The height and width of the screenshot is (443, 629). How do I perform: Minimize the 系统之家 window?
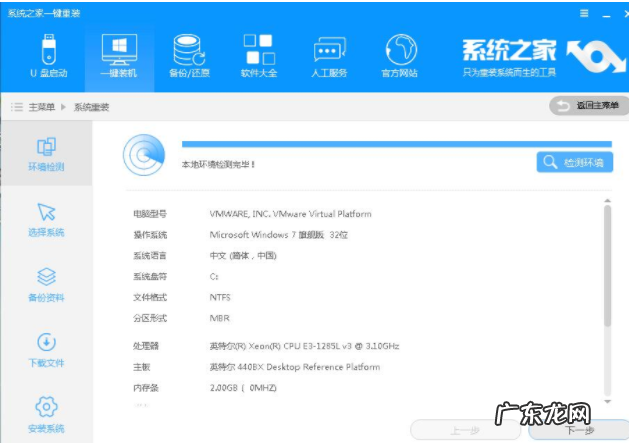[607, 14]
